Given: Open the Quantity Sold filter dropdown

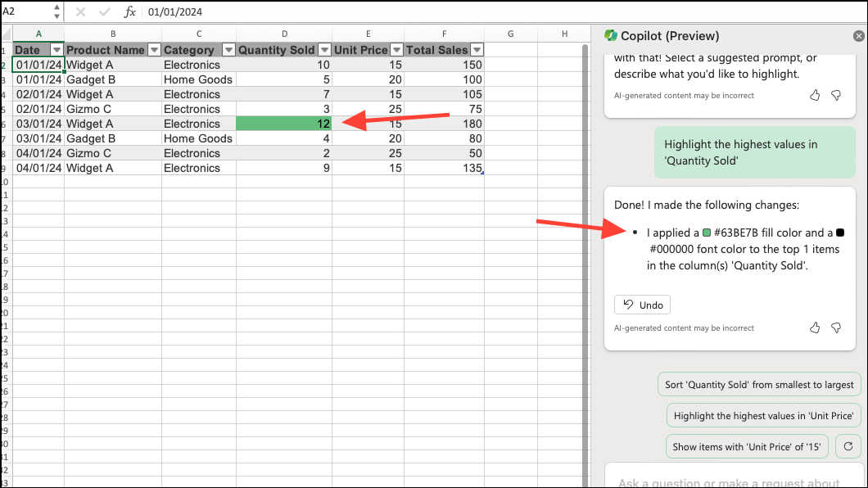Looking at the screenshot, I should [x=324, y=50].
